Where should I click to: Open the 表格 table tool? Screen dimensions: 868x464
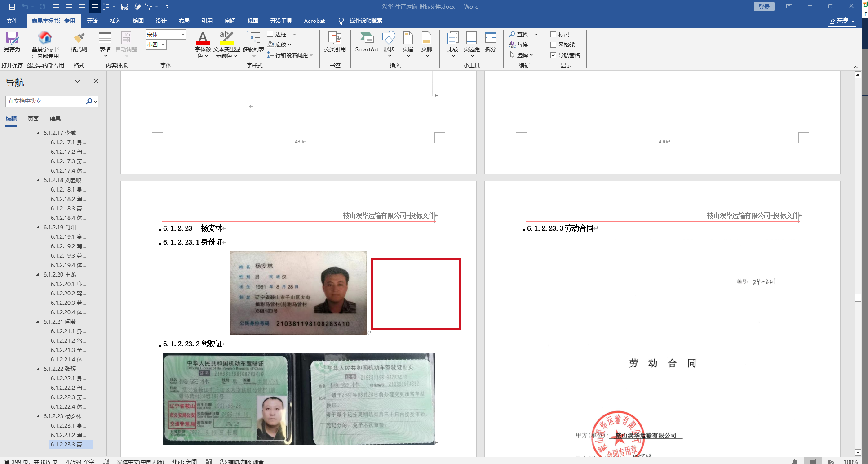pos(105,44)
